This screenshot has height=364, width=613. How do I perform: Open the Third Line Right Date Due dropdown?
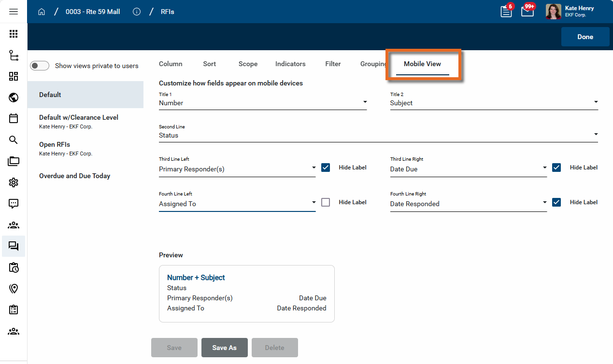point(468,169)
